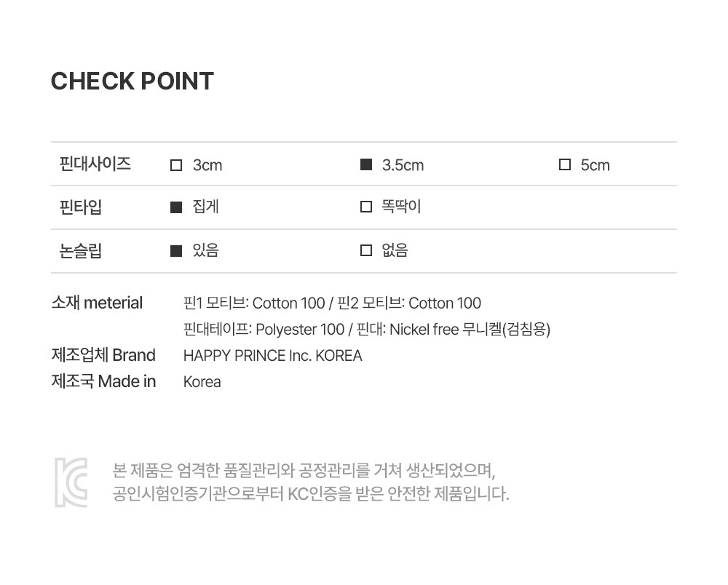Check the 3cm pin size box
The image size is (728, 585).
click(x=176, y=165)
